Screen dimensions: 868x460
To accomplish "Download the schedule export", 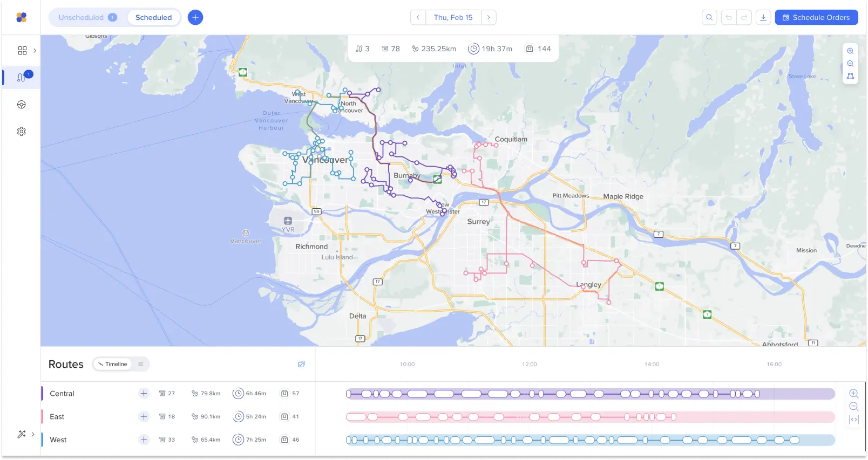I will [x=763, y=17].
